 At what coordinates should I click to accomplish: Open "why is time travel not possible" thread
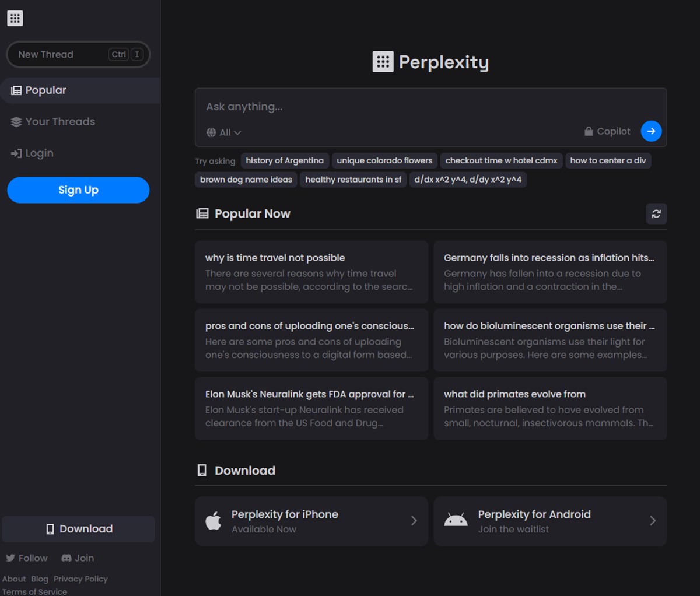311,272
